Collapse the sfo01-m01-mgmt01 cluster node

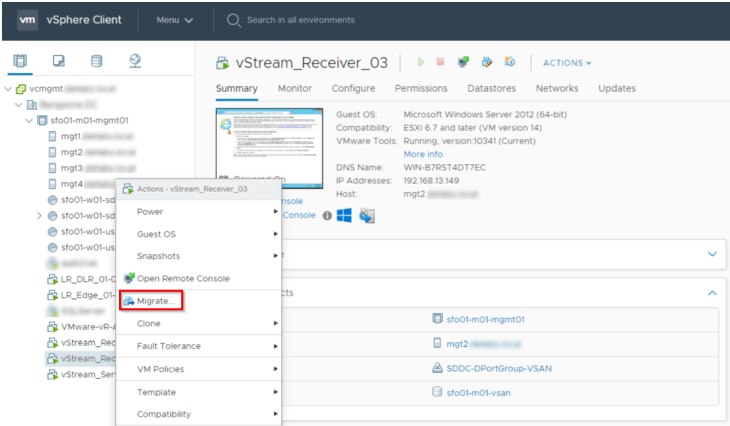(x=29, y=121)
